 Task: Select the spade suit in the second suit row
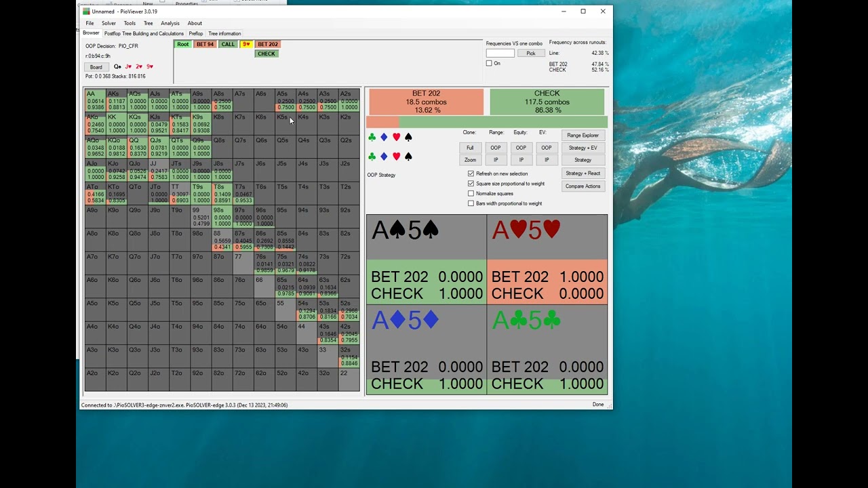tap(408, 157)
